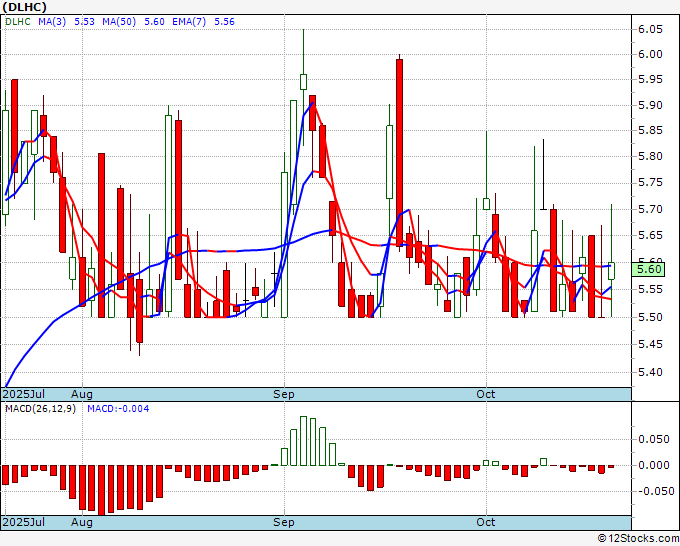680x546 pixels.
Task: Click the 5.90 price axis label
Action: 650,105
